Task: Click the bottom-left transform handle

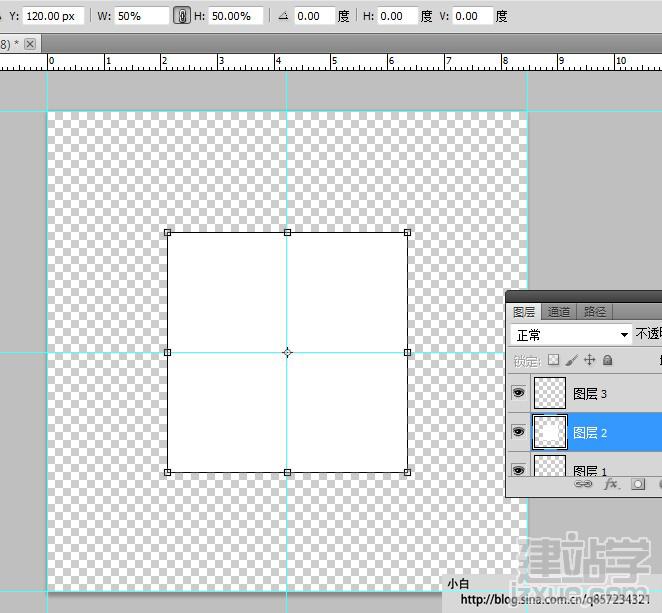Action: pos(167,472)
